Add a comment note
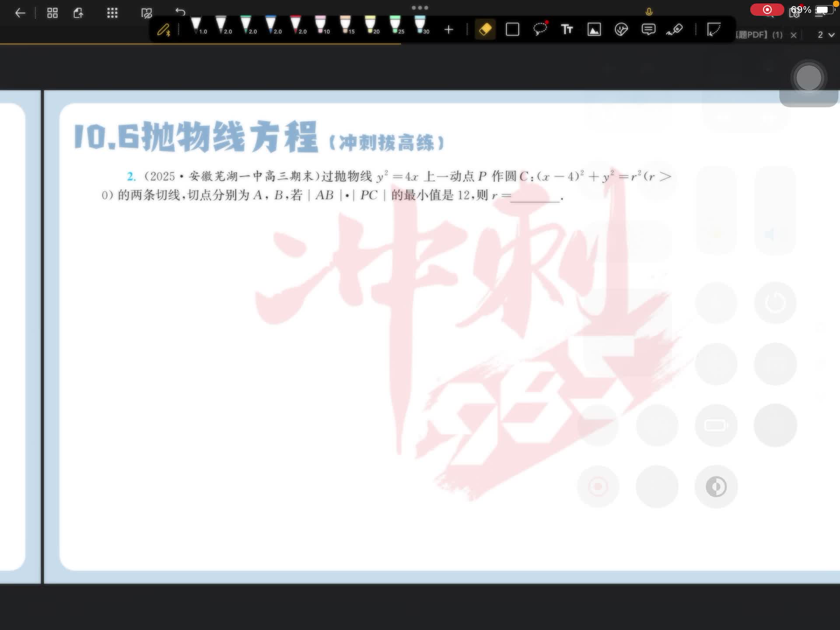Screen dimensions: 840x630 tap(648, 30)
